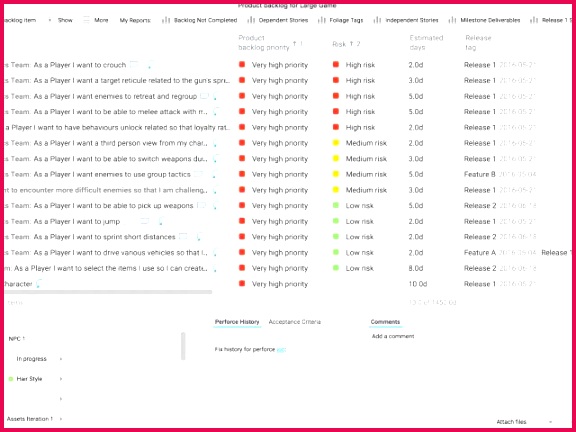
Task: Click the comment icon on retreat and regroup row
Action: click(204, 96)
